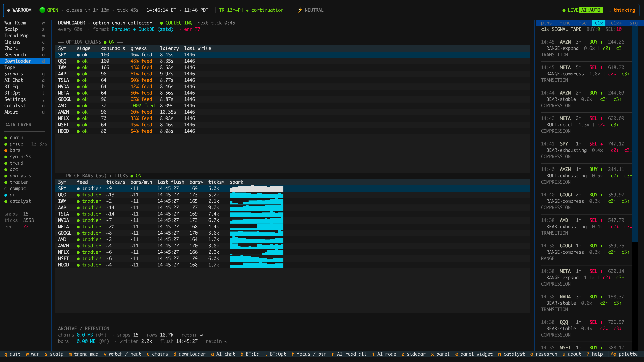Image resolution: width=644 pixels, height=362 pixels.
Task: Click the thinking spinner icon
Action: coord(610,10)
